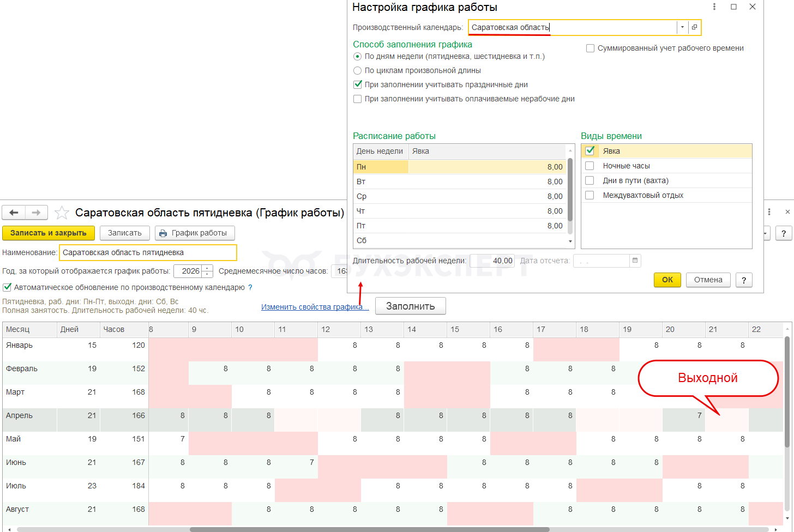This screenshot has width=794, height=532.
Task: Open the three-dot menu in dialog title
Action: [x=714, y=7]
